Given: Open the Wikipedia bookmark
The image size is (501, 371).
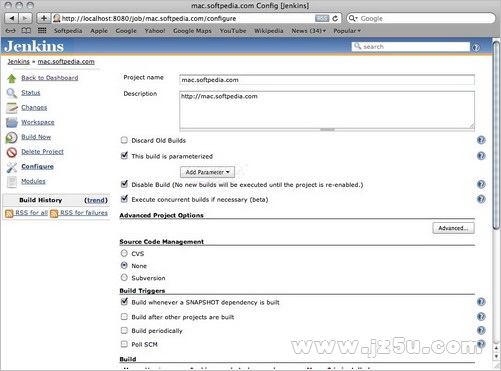Looking at the screenshot, I should click(269, 31).
